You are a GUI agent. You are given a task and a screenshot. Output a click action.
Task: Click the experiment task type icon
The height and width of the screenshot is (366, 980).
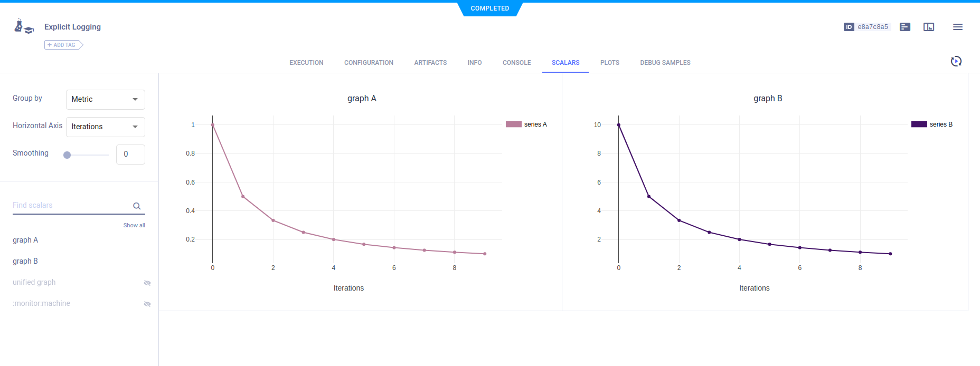point(24,26)
